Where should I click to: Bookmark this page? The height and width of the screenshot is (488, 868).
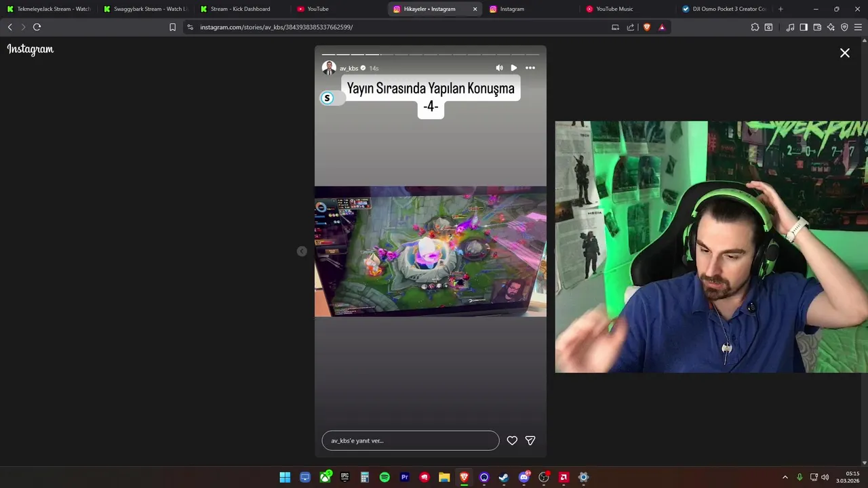point(172,27)
